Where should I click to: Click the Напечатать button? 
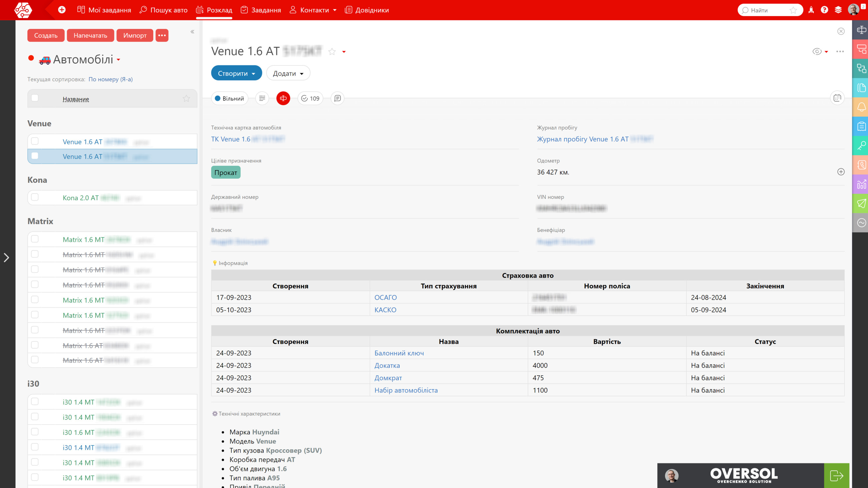90,35
